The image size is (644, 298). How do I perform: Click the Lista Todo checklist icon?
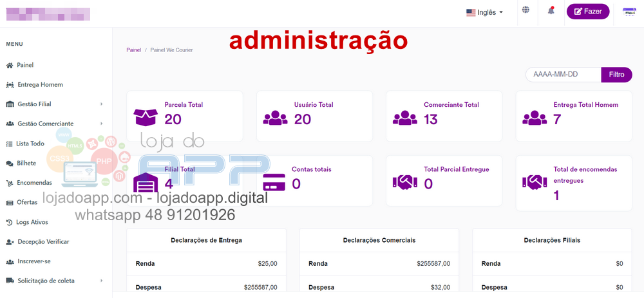point(9,144)
